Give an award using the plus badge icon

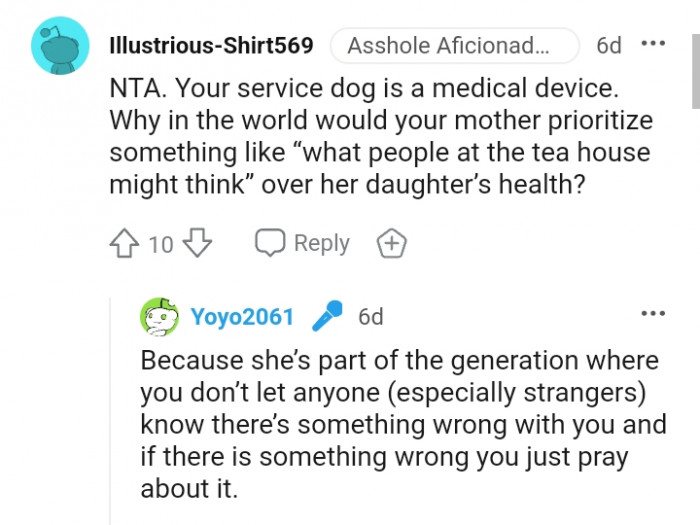[x=391, y=243]
